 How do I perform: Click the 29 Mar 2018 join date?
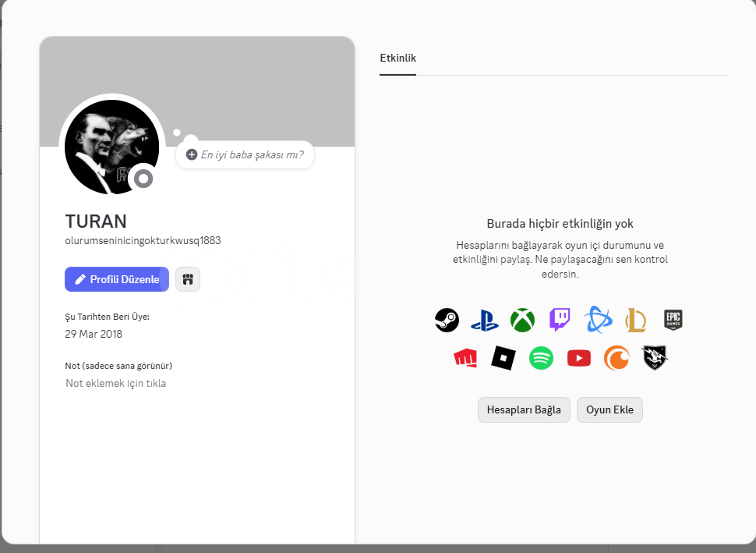click(x=94, y=334)
